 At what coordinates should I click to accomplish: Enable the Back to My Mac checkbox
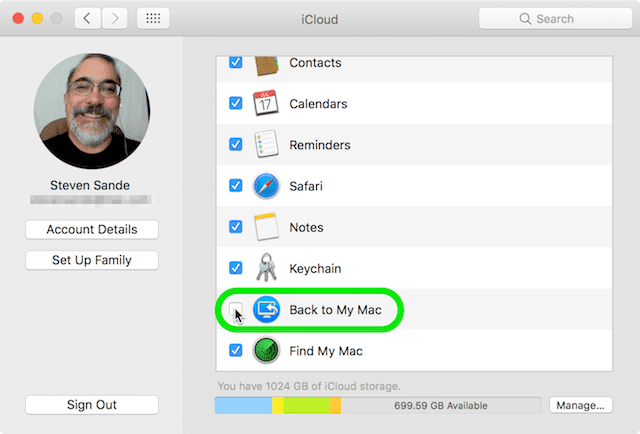click(x=235, y=310)
